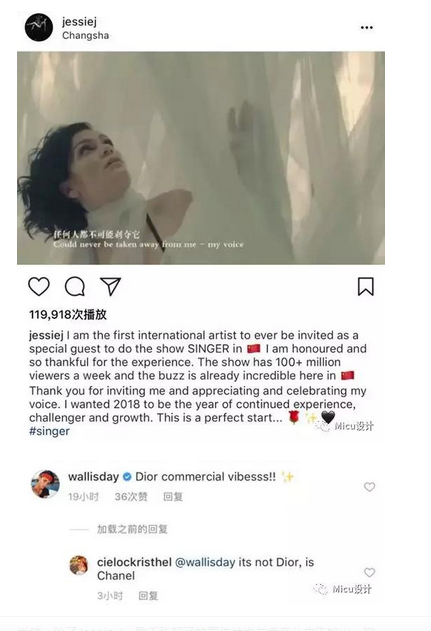The height and width of the screenshot is (631, 431).
Task: Like the post with the heart icon
Action: pos(39,287)
